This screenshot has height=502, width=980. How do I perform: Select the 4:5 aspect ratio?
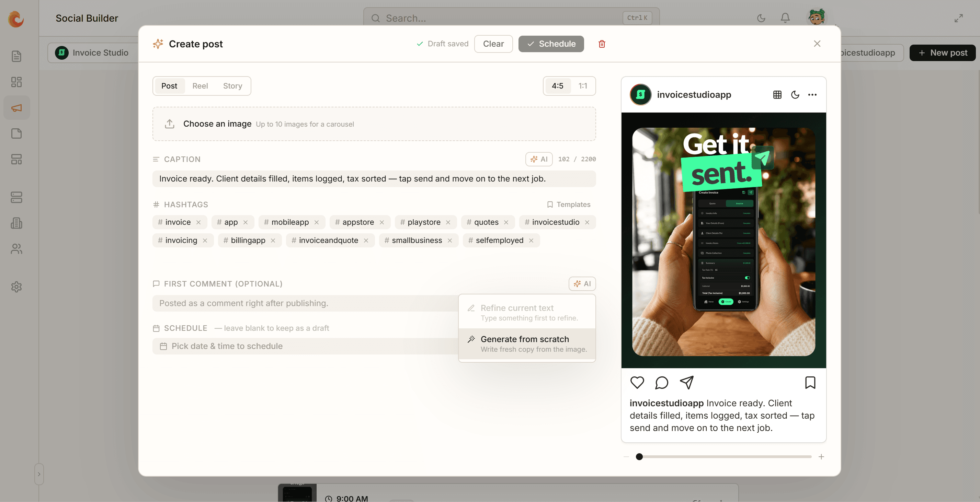click(557, 86)
